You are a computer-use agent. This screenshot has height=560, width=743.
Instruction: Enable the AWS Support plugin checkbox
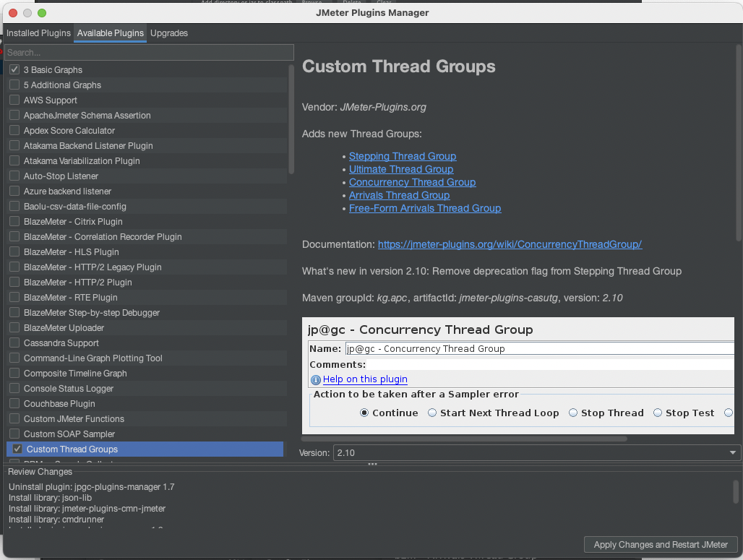click(x=14, y=100)
